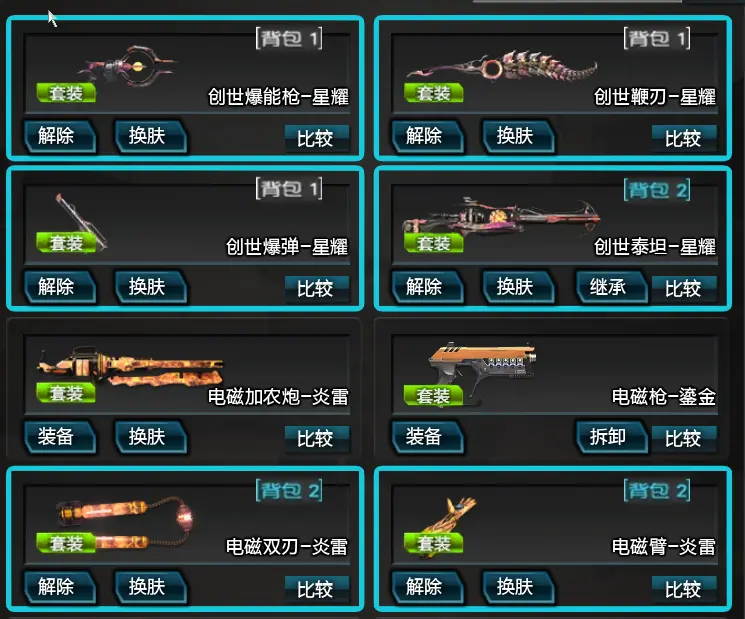Screen dimensions: 745x619
Task: Select the 电磁双刃-炎雷 nunchaku image
Action: [125, 521]
